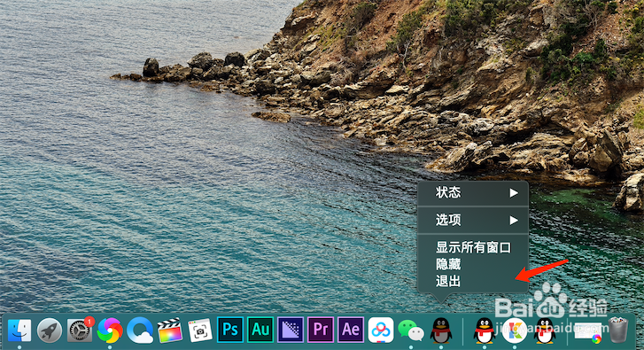Open Final Cut Pro clapperboard icon
Viewport: 644px width, 350px height.
[170, 330]
